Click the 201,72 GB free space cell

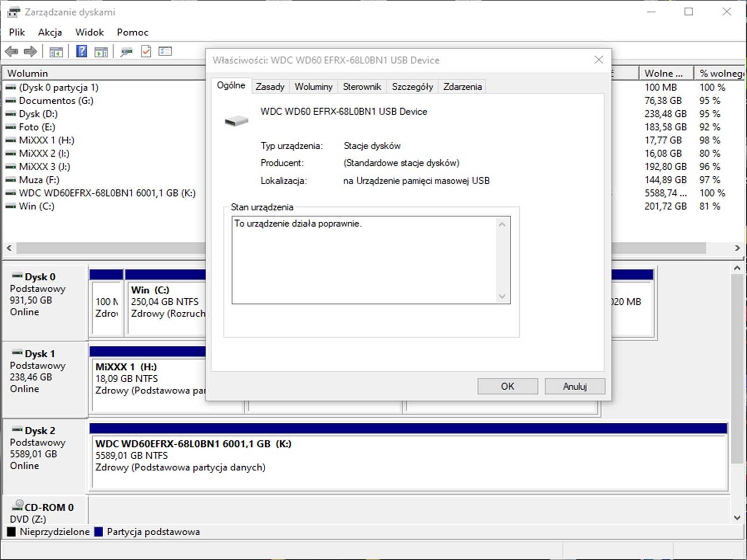pos(665,206)
